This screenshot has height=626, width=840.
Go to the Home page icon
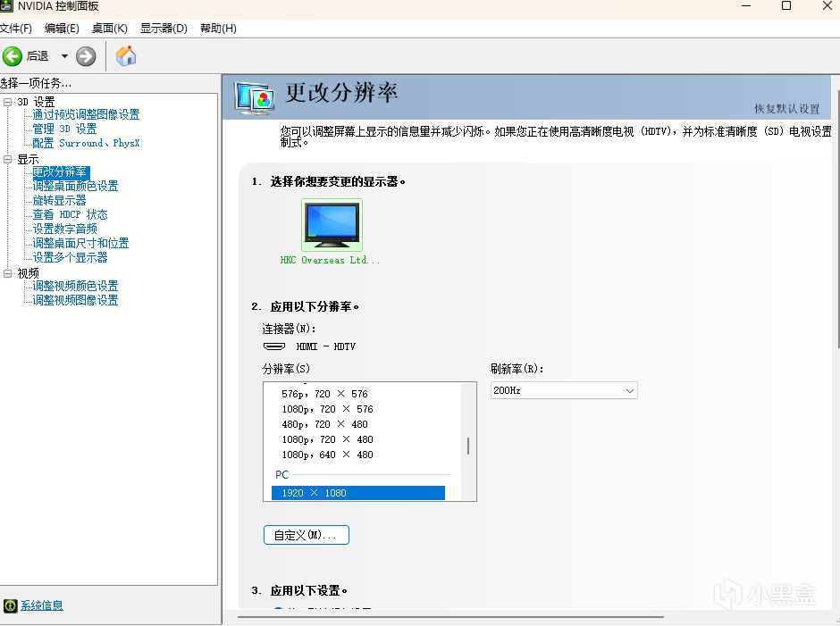126,55
